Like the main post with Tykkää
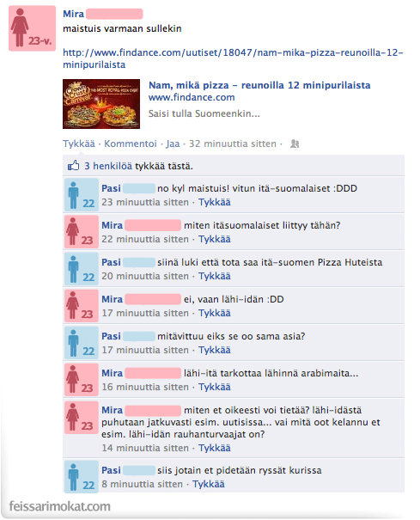The height and width of the screenshot is (520, 420). 79,144
